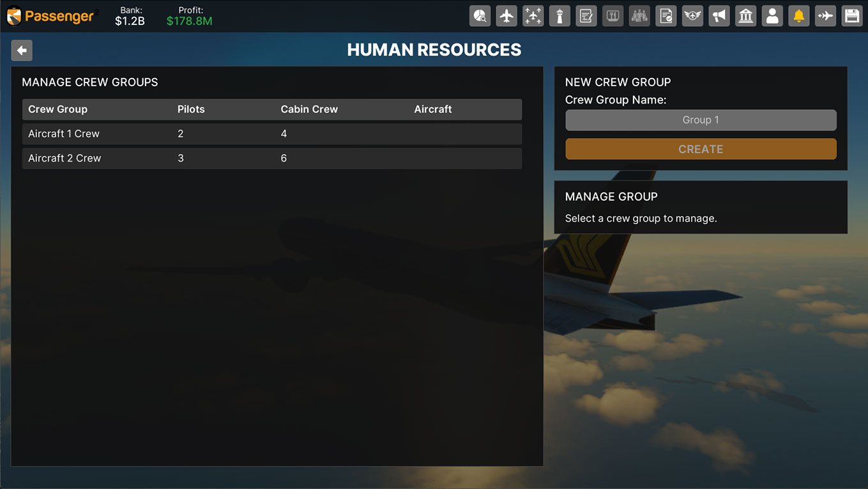
Task: Select the Aircraft 1 Crew row
Action: pos(271,134)
